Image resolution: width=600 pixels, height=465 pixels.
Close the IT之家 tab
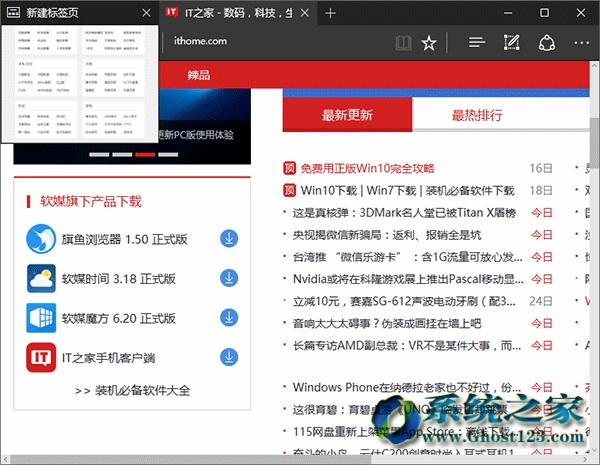(305, 13)
